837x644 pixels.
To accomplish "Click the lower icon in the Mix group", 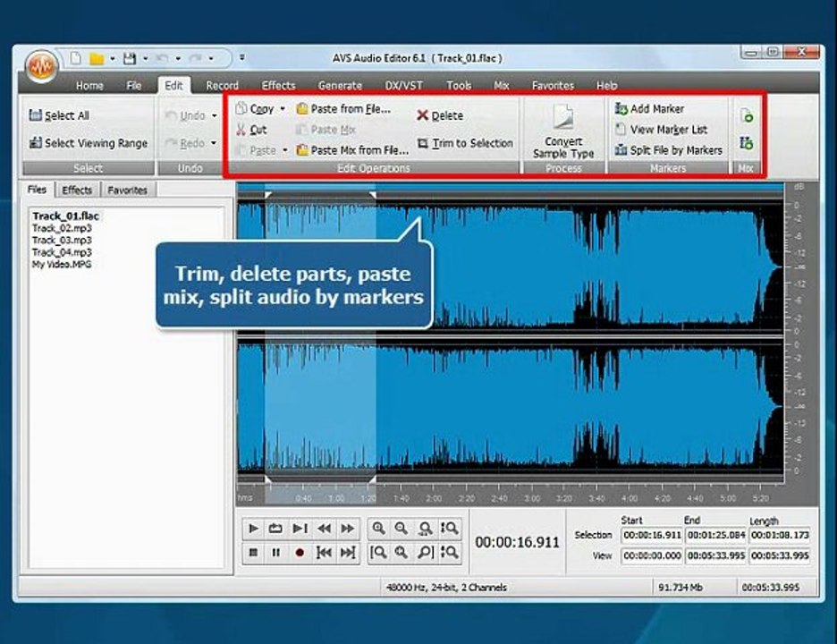I will (x=747, y=143).
